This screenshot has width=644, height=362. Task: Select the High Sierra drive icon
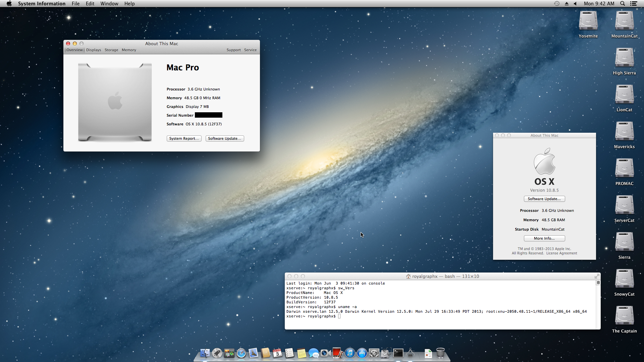click(x=624, y=58)
